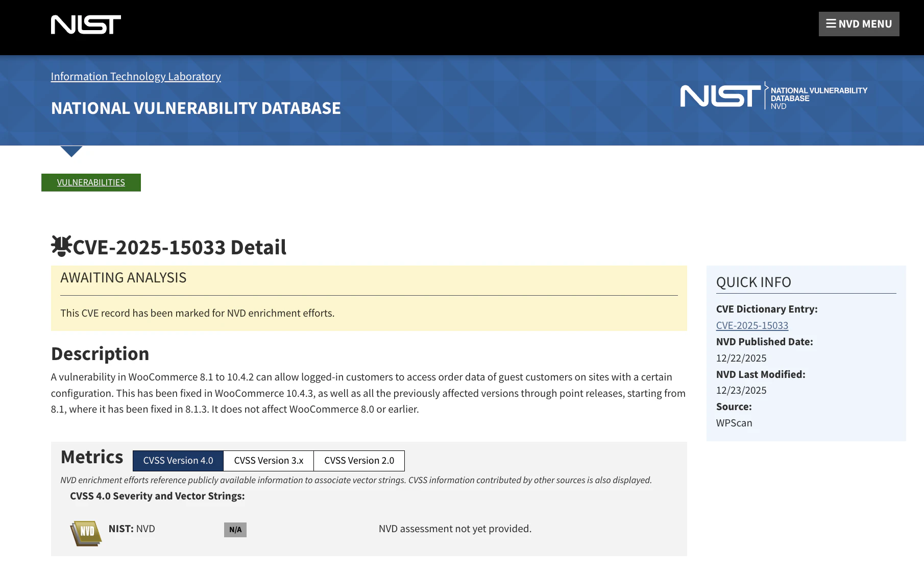The image size is (924, 572).
Task: Click the bug icon beside CVE-2025-15033 Detail
Action: (x=61, y=246)
